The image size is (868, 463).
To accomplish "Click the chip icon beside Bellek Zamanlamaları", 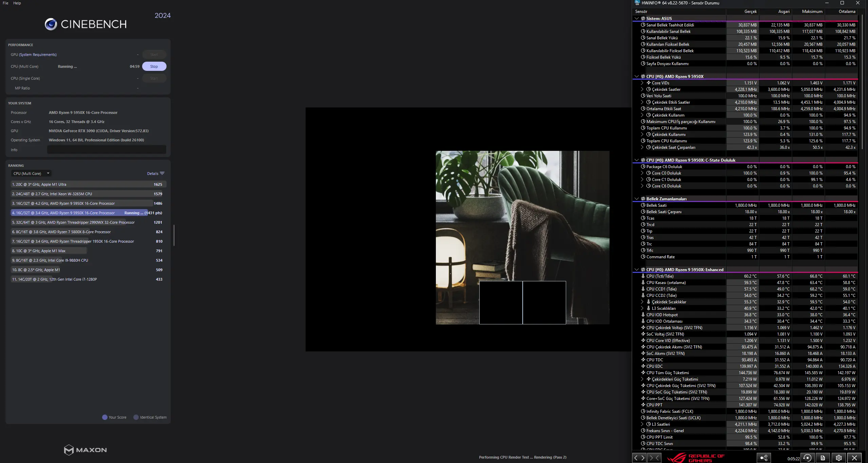I will click(643, 199).
